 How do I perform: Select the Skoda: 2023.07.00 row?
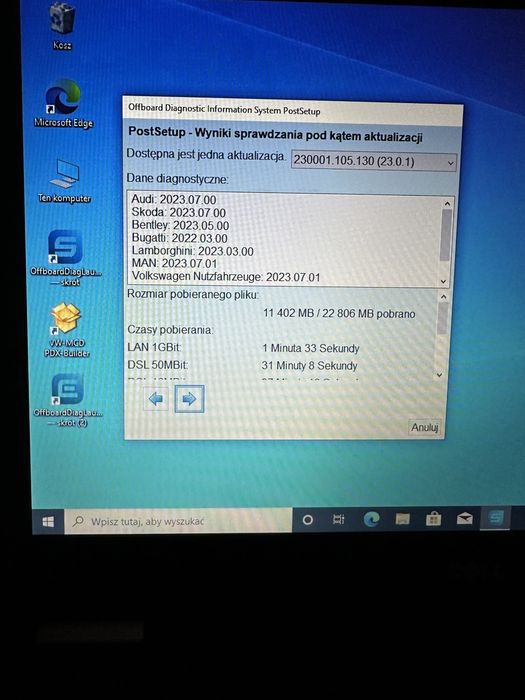coord(179,212)
